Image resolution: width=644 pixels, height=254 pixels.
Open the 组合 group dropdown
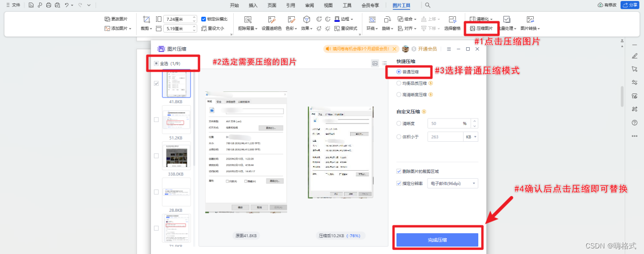pos(408,19)
